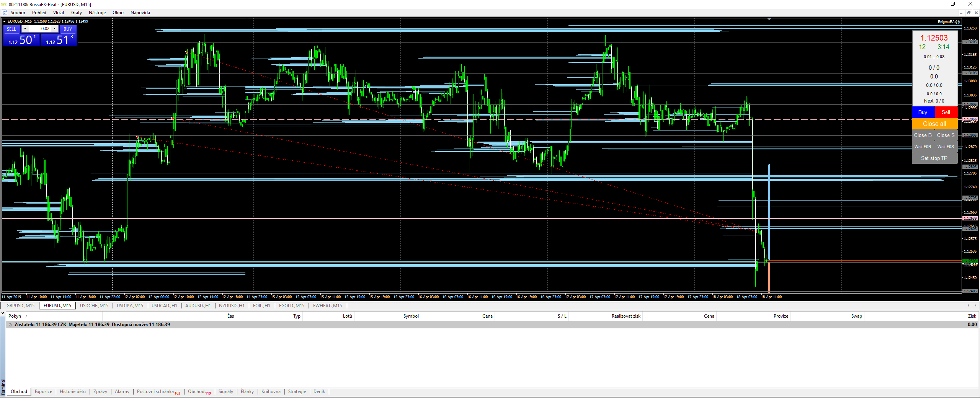Click the chart window icon beside Soubor

pyautogui.click(x=5, y=13)
